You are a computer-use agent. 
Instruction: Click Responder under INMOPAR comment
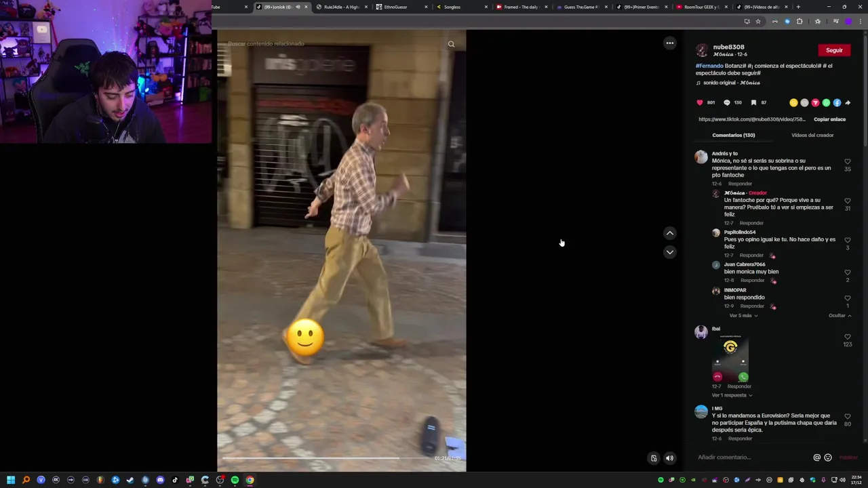751,306
